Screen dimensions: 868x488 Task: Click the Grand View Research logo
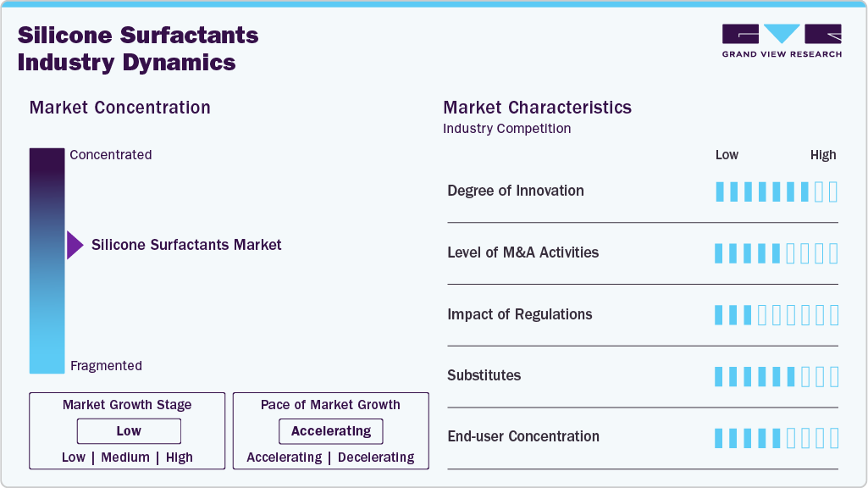point(782,41)
